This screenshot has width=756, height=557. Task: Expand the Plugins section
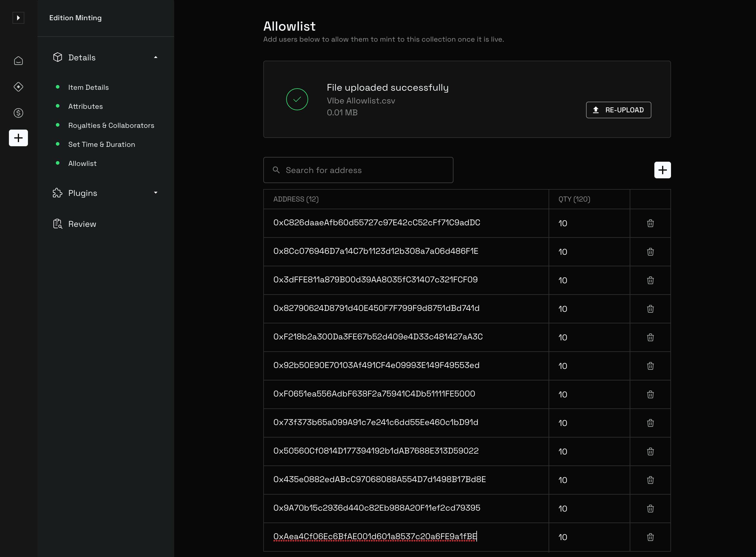(x=155, y=193)
